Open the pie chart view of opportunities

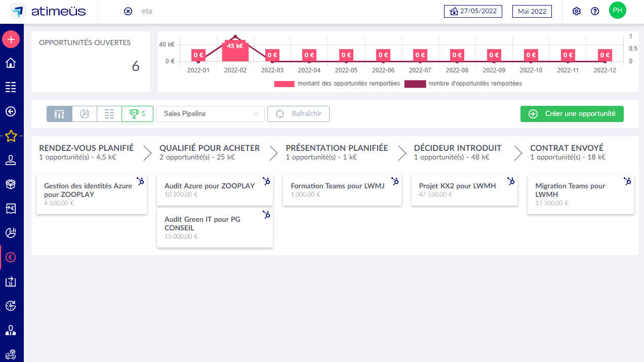point(84,113)
